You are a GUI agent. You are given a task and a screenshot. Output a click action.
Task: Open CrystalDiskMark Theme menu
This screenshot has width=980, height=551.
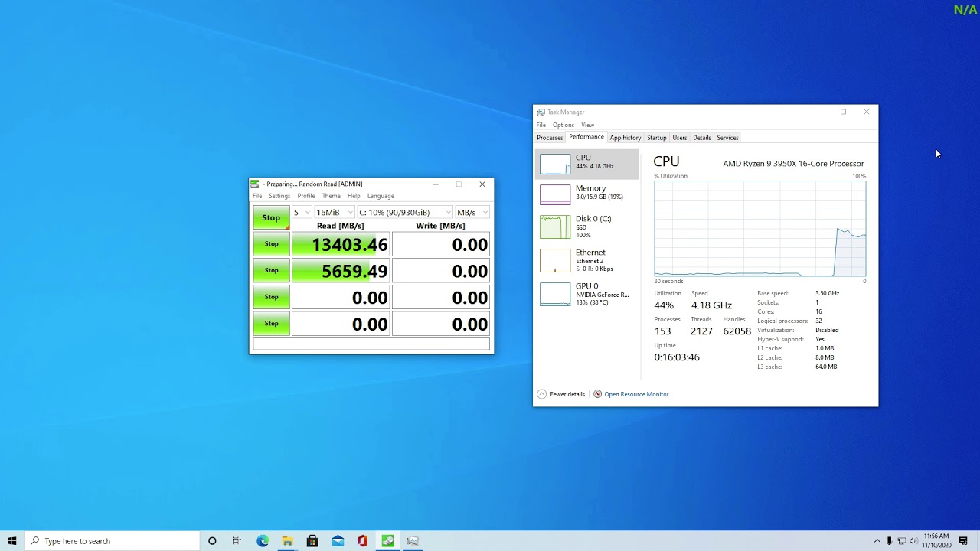click(332, 196)
